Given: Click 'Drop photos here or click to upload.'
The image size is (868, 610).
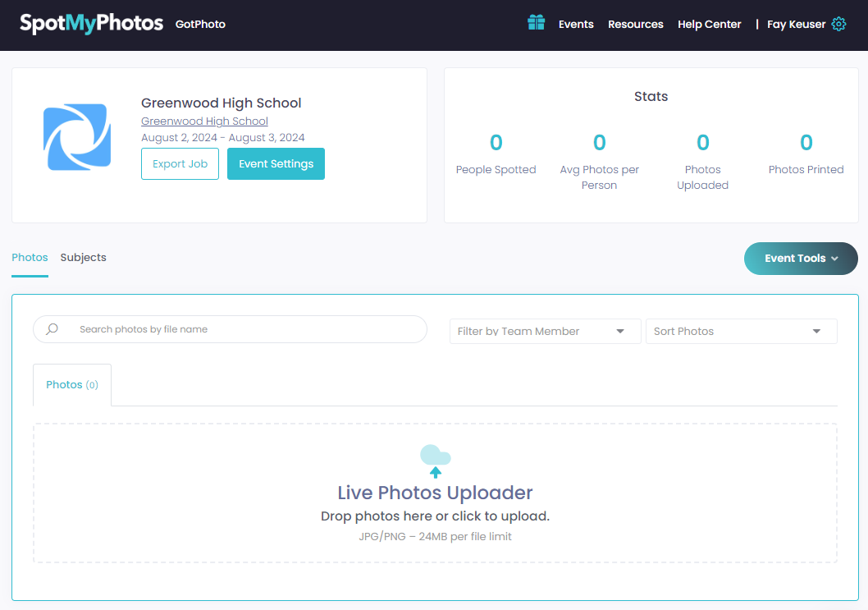Looking at the screenshot, I should coord(435,516).
